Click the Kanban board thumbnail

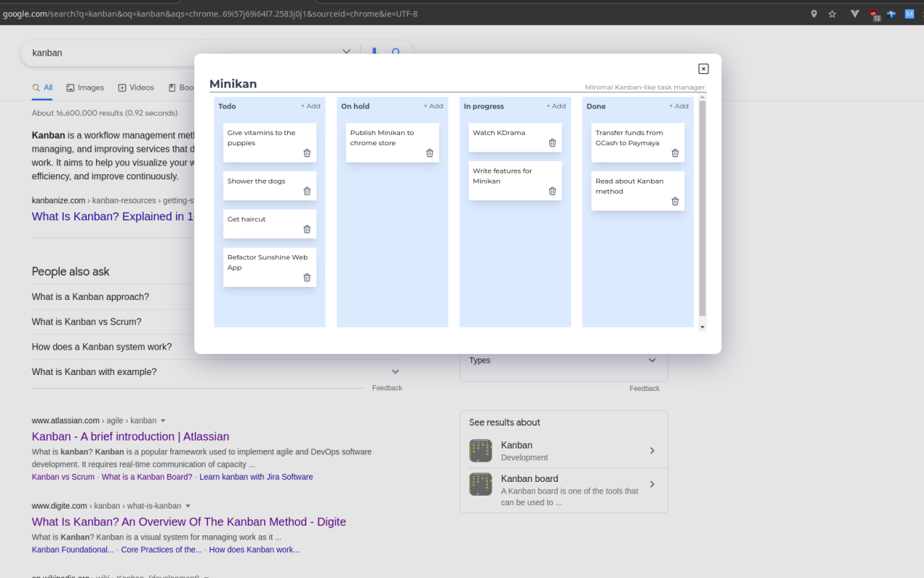[x=481, y=484]
